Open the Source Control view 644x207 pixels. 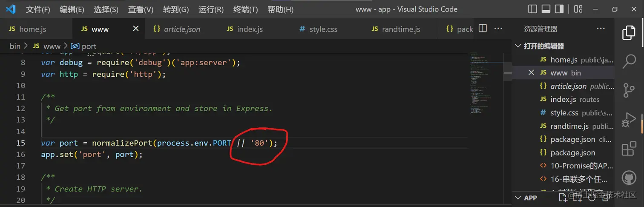click(x=629, y=90)
